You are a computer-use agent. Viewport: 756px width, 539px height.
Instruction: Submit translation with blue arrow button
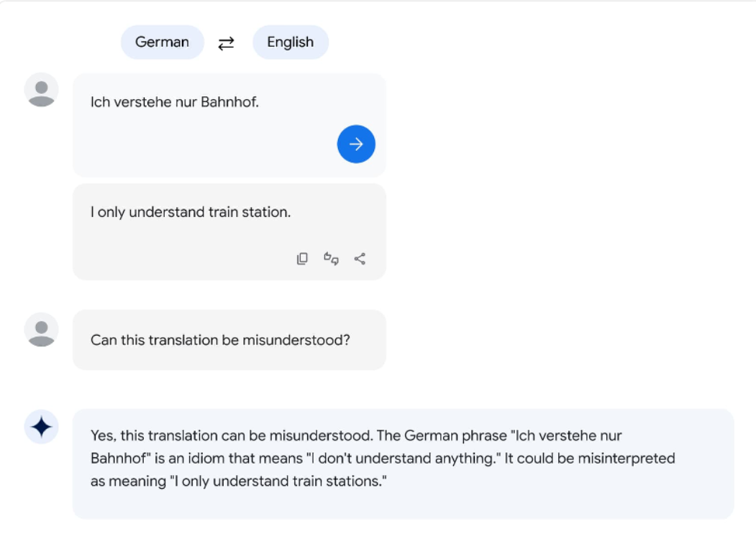pyautogui.click(x=356, y=144)
